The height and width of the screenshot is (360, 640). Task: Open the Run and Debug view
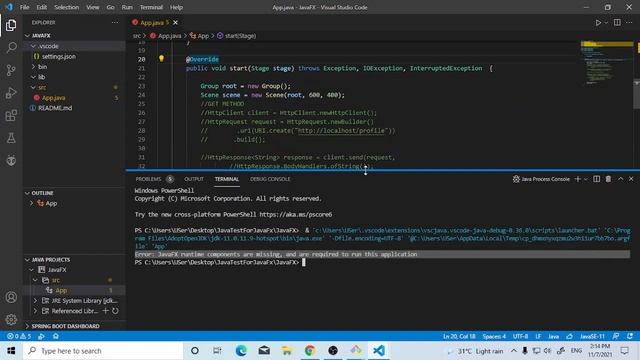pyautogui.click(x=11, y=93)
